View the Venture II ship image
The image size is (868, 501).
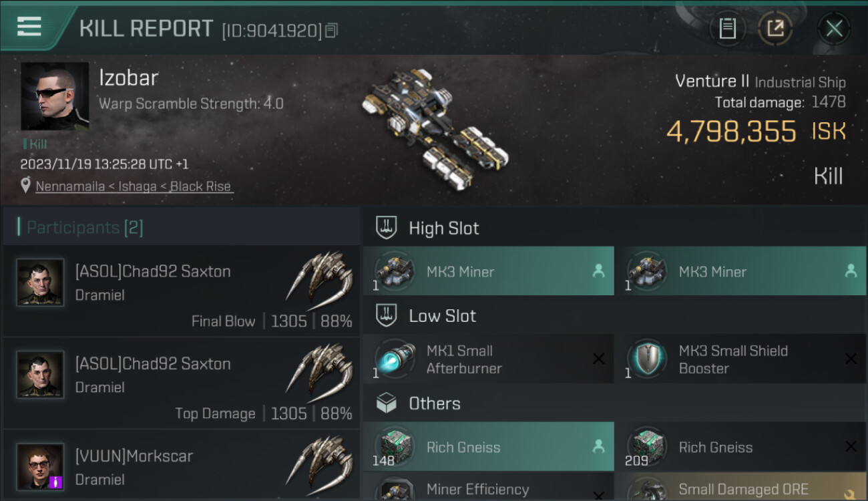coord(434,127)
